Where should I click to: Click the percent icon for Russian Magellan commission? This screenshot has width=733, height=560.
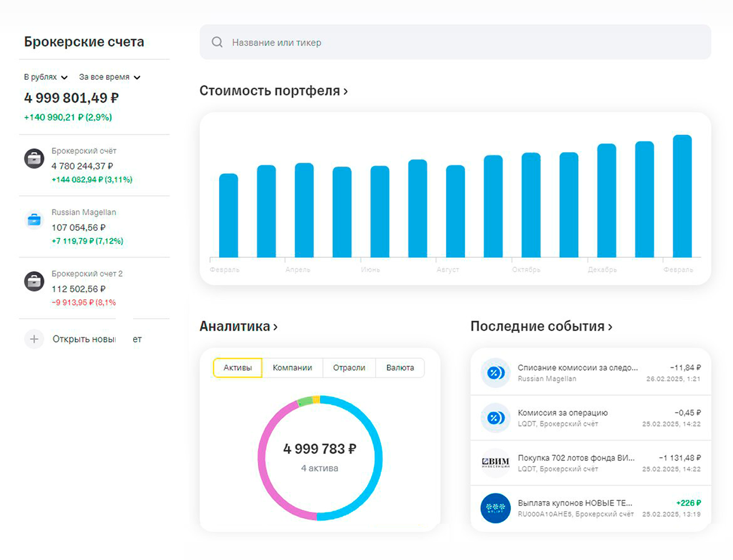[x=495, y=373]
